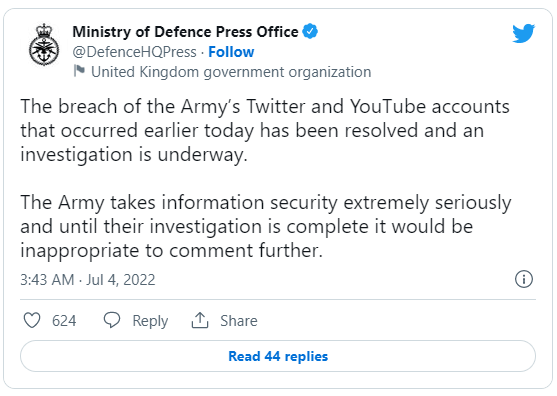
Task: Open the 3:43 AM Jul 4, 2022 timestamp
Action: [x=88, y=280]
